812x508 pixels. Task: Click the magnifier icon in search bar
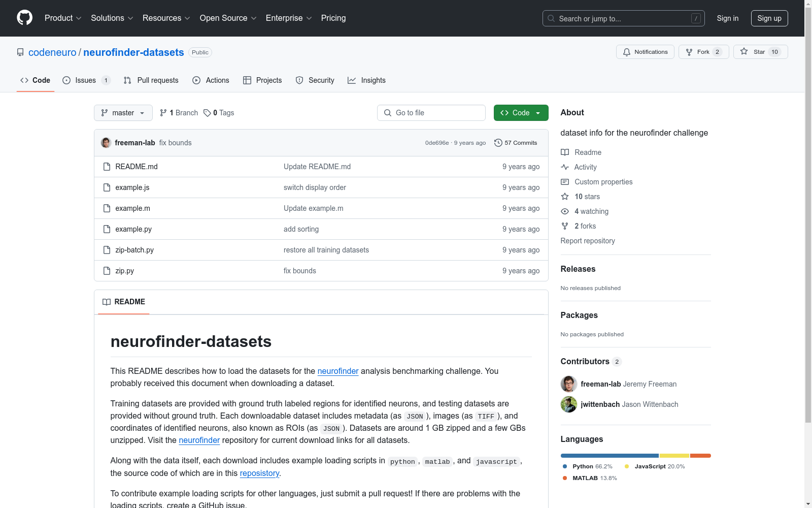point(551,18)
